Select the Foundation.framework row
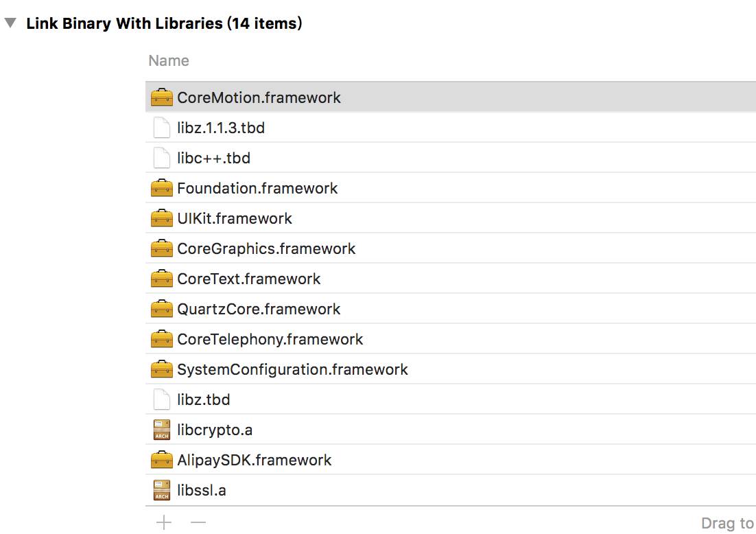Viewport: 756px width, 534px height. (x=450, y=187)
